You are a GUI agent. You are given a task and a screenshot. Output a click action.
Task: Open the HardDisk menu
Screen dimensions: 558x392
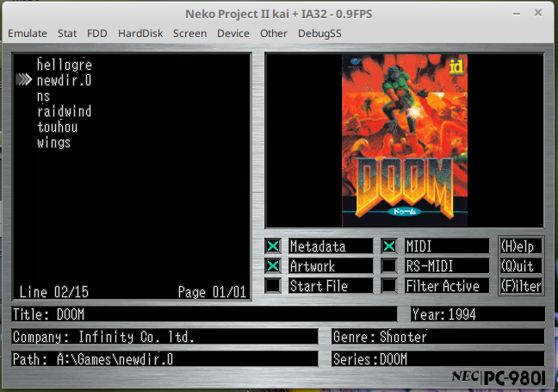140,34
